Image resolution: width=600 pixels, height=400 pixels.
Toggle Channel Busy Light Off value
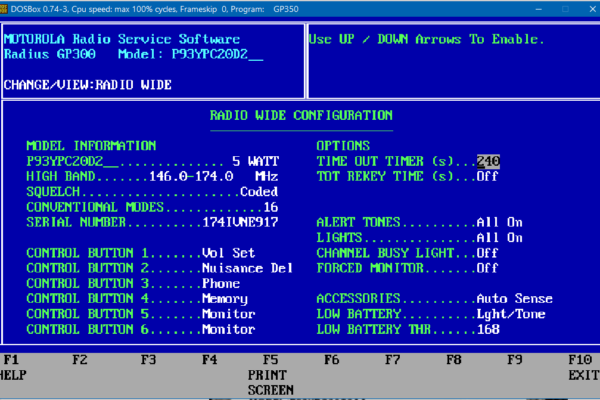(x=488, y=253)
